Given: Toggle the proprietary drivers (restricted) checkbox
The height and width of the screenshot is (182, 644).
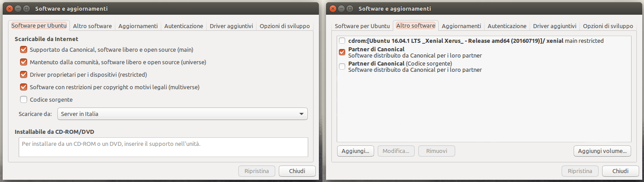Looking at the screenshot, I should (24, 74).
